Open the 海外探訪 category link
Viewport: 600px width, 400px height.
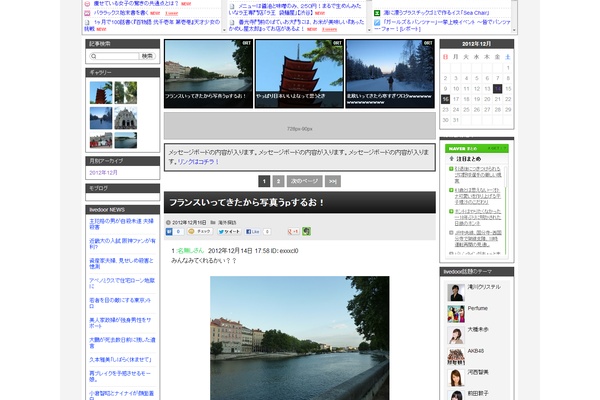227,222
